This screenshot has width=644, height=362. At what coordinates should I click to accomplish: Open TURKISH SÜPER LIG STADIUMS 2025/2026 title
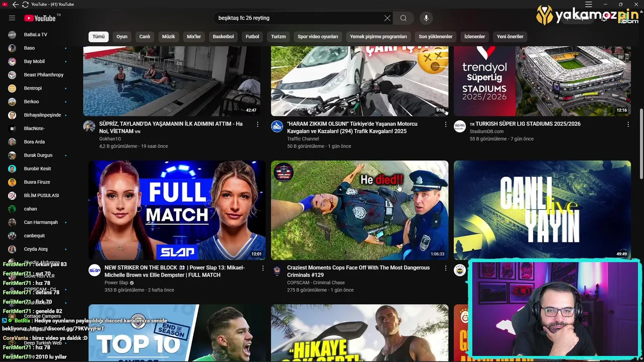[x=525, y=124]
